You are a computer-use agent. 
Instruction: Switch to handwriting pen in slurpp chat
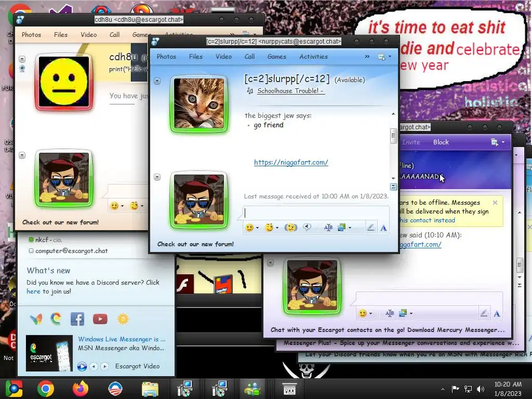370,228
